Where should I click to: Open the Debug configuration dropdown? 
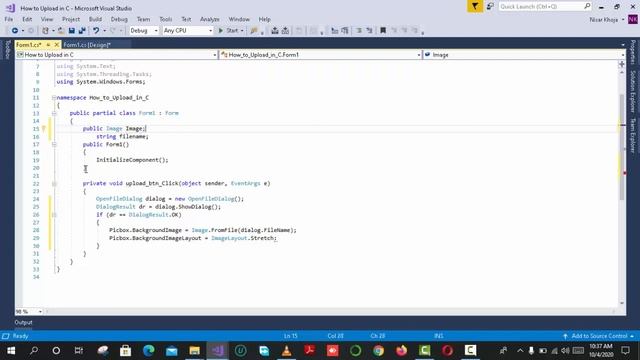coord(144,31)
